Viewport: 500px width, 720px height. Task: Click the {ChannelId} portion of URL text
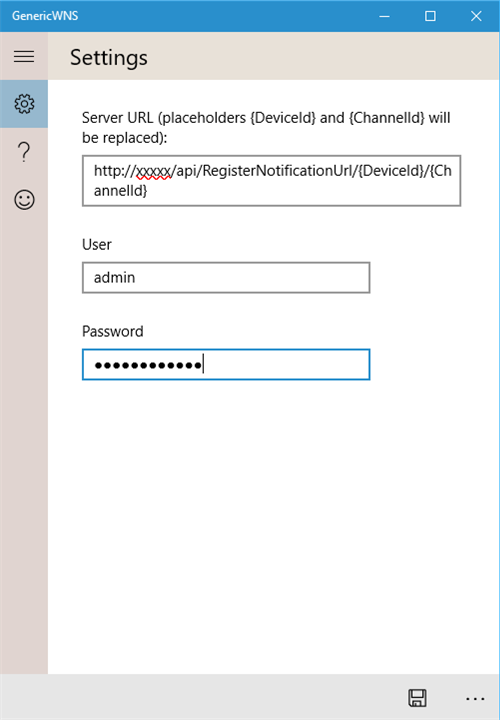273,180
